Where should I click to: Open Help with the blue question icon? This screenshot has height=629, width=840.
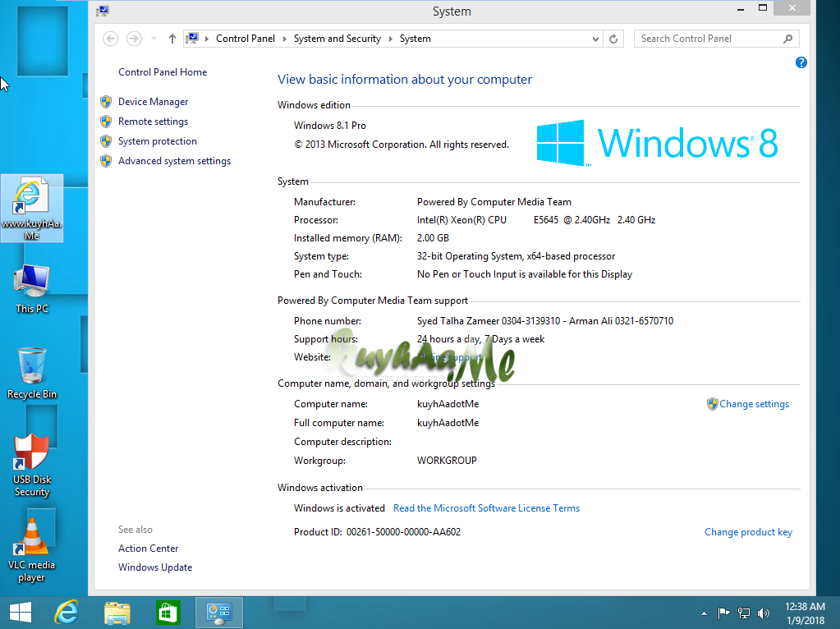point(801,62)
